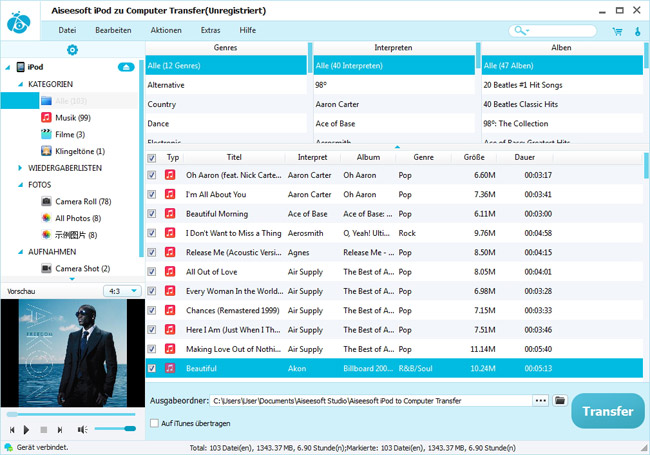Open output folder with the folder icon
This screenshot has width=650, height=455.
click(x=560, y=400)
